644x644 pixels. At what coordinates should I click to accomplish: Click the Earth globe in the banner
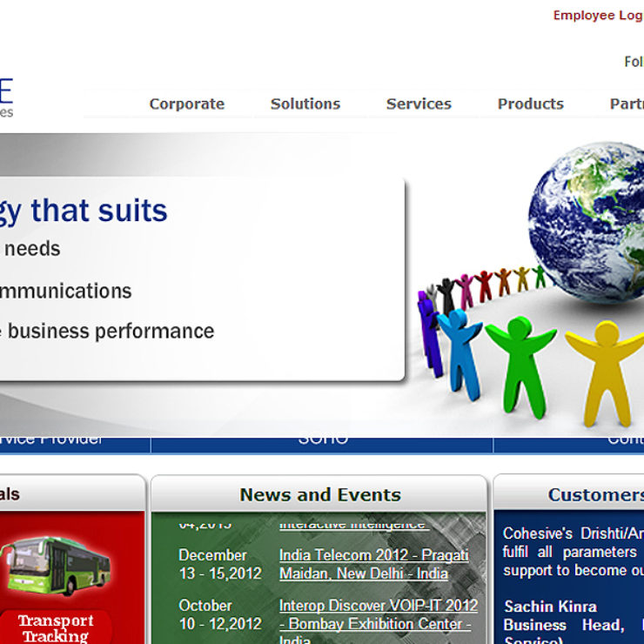coord(587,216)
